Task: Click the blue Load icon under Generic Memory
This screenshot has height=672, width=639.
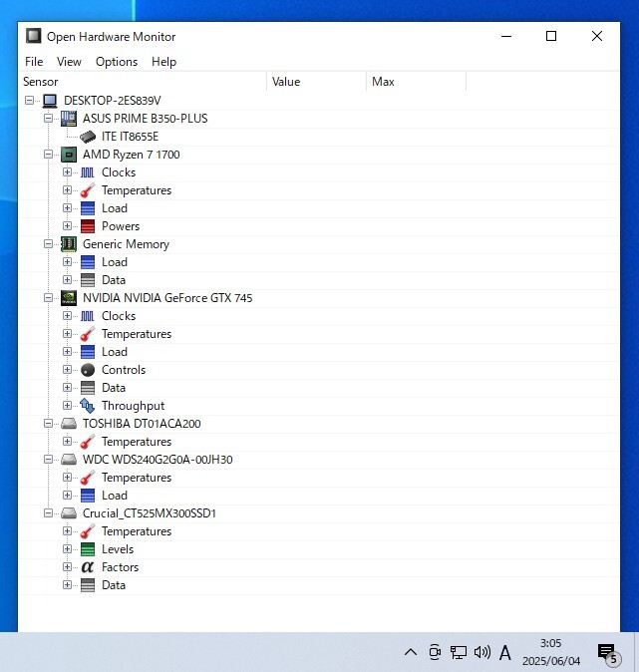Action: click(88, 262)
